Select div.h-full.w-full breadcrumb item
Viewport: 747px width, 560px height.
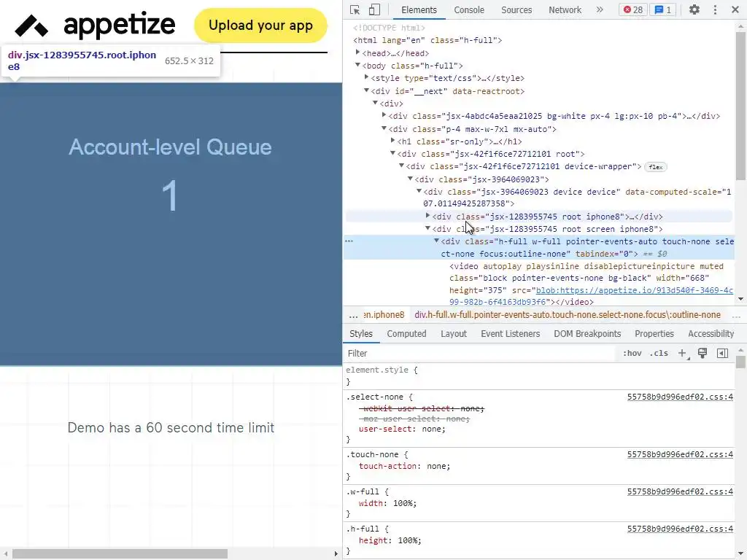tap(568, 315)
